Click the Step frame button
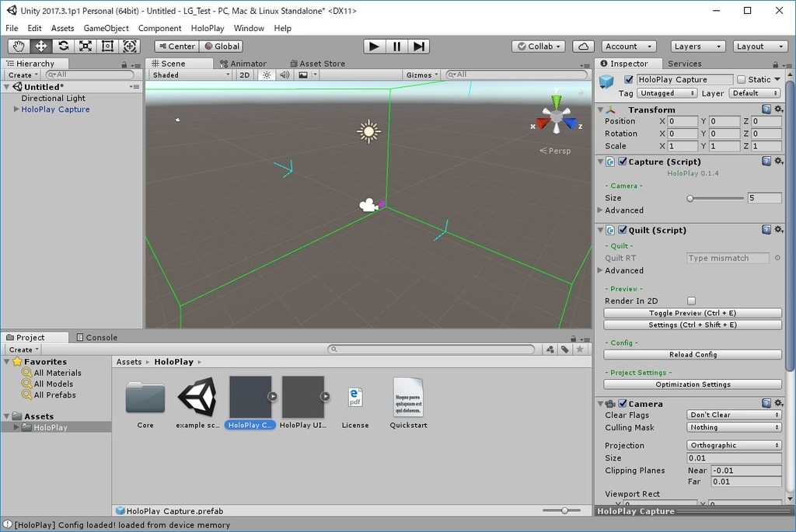The width and height of the screenshot is (796, 532). point(419,46)
